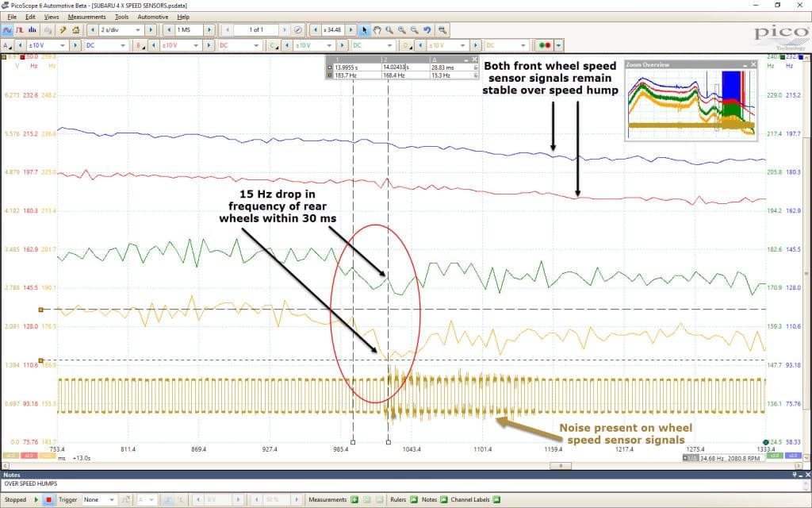
Task: Increase zoom factor x 34.48 arrow
Action: pos(350,30)
